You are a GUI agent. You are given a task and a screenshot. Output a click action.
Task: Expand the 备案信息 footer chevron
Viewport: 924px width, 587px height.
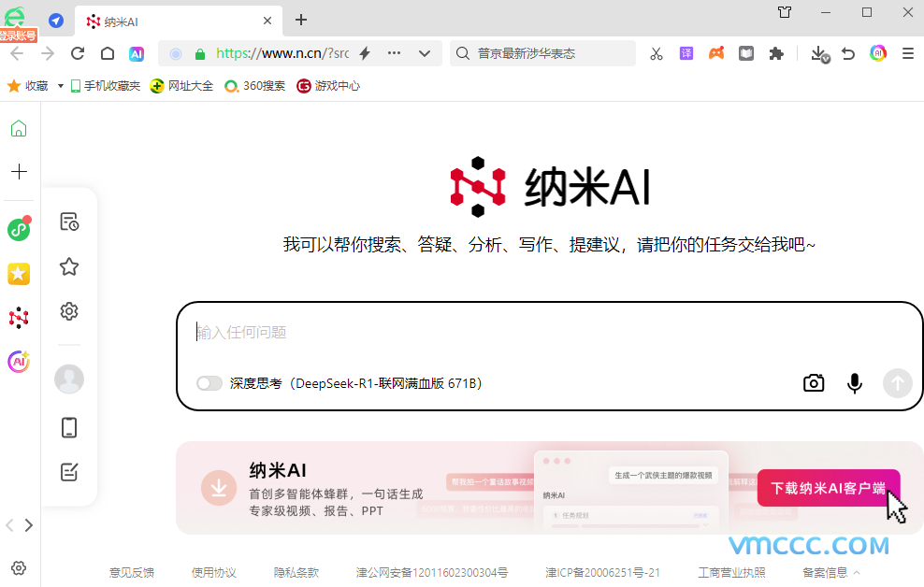point(857,573)
